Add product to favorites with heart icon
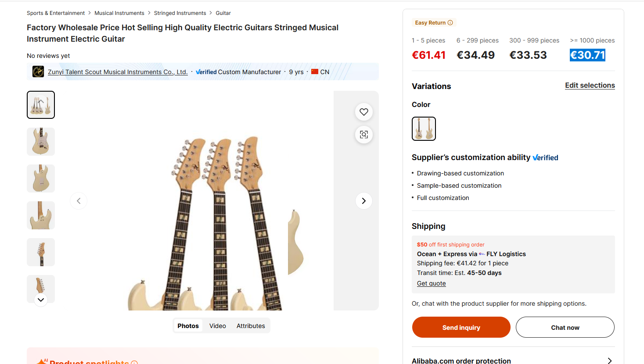 click(364, 112)
